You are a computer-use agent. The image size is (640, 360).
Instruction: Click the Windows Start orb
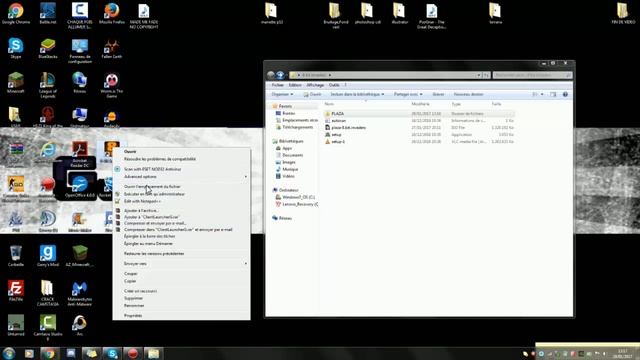coord(9,353)
